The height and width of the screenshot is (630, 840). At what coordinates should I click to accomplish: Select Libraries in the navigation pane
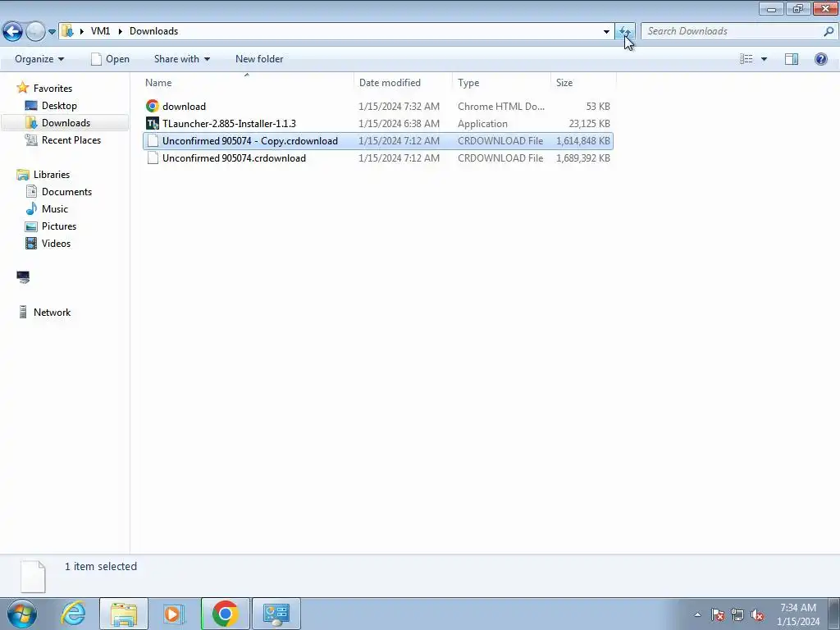tap(52, 174)
